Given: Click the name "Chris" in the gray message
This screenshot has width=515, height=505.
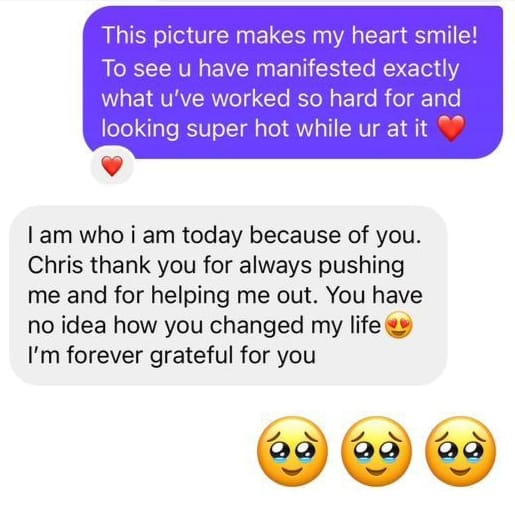Looking at the screenshot, I should coord(55,265).
